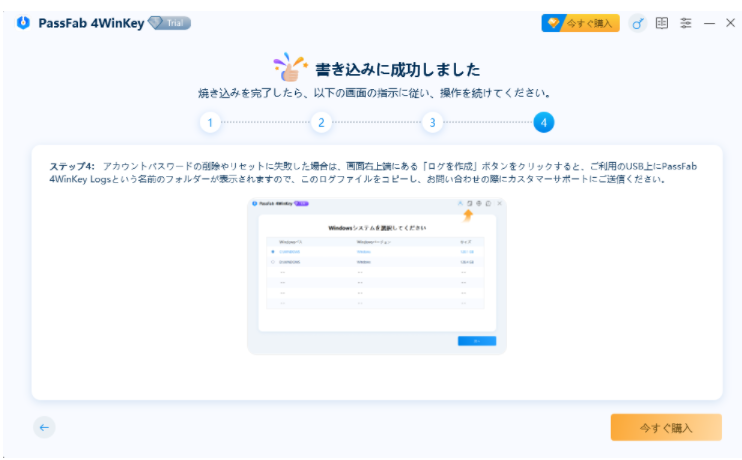Click the bottom orange 今すぐ購入 button
The height and width of the screenshot is (460, 742).
(x=666, y=427)
